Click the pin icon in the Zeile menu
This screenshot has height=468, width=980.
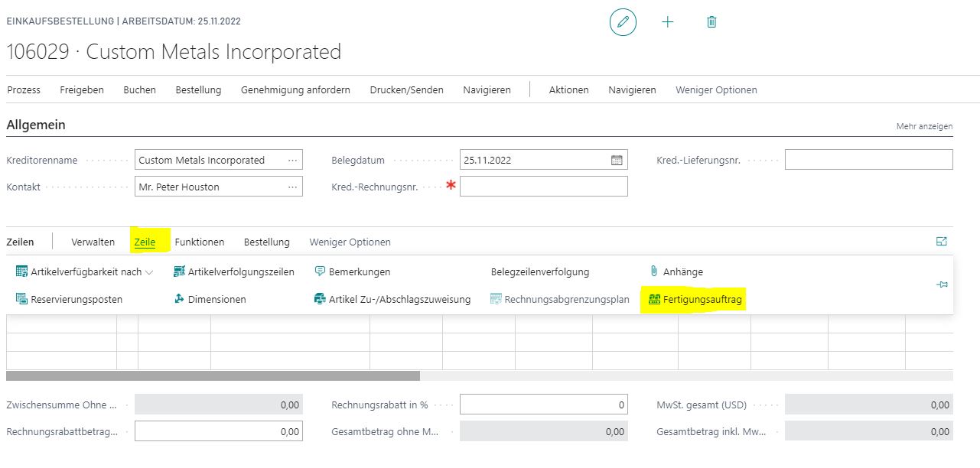tap(942, 284)
